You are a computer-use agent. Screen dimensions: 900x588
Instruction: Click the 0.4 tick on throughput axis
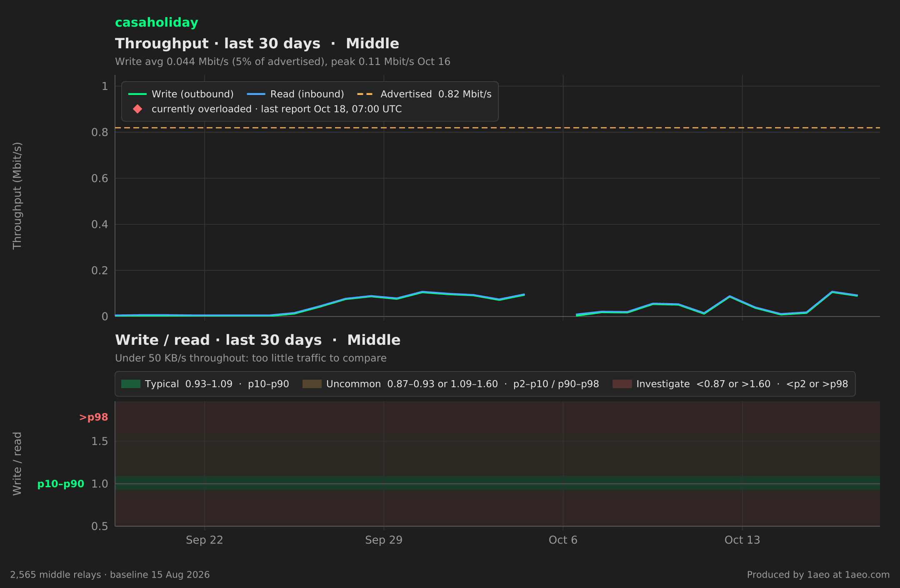coord(100,225)
